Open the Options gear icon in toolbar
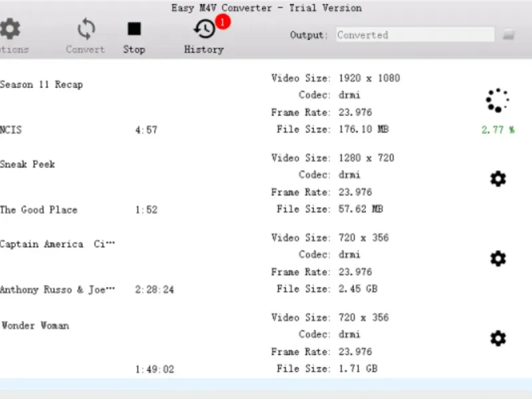532x399 pixels. click(x=10, y=29)
